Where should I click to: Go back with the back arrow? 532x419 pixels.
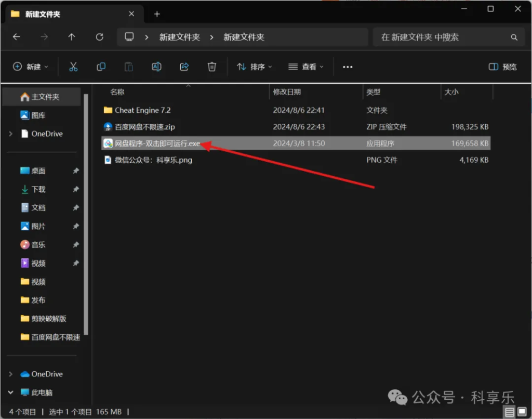(x=16, y=37)
